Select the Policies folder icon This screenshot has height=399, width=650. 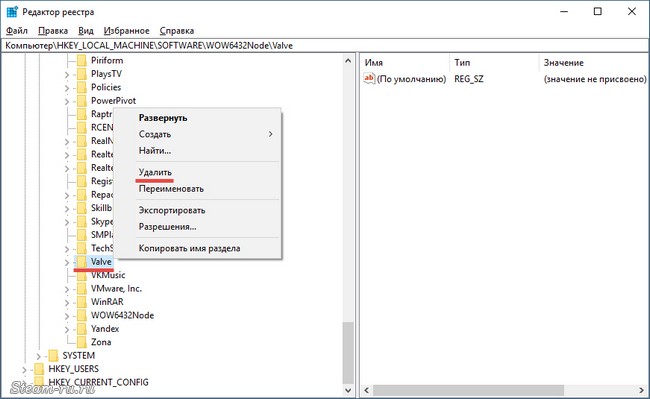pyautogui.click(x=82, y=87)
